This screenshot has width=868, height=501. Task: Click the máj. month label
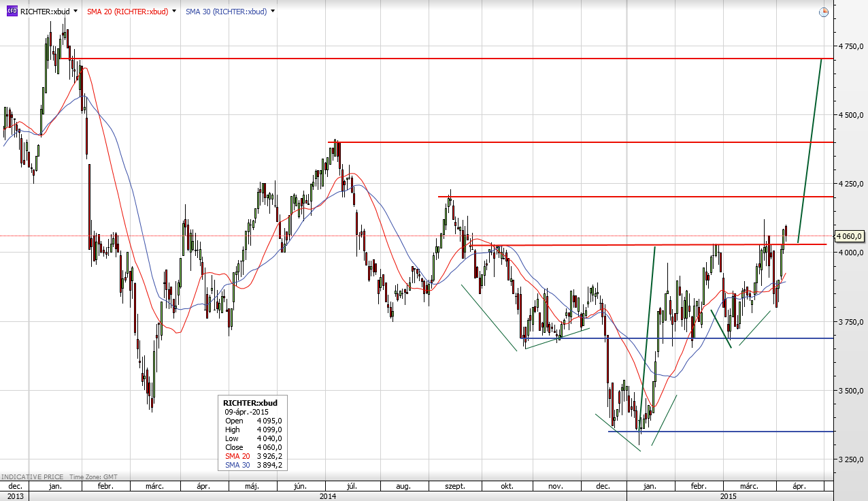252,487
